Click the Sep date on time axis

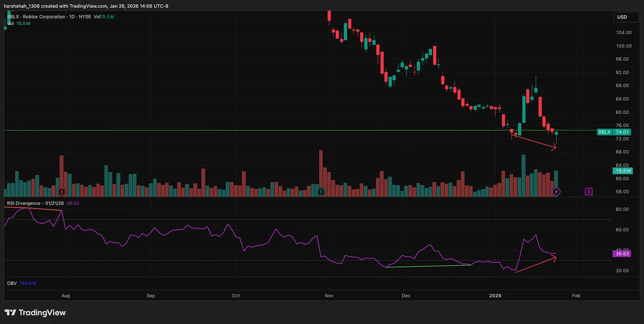tap(151, 296)
